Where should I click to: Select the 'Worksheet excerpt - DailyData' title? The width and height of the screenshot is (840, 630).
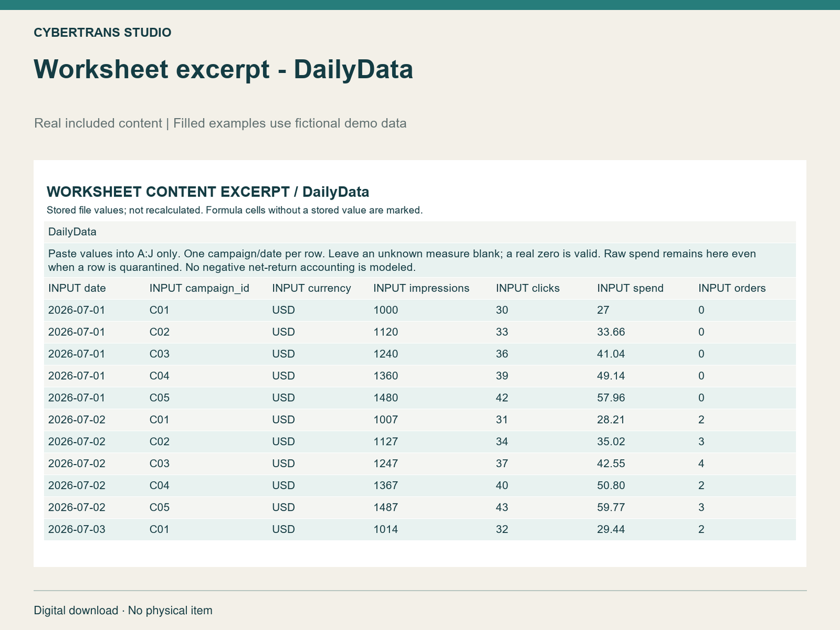[224, 69]
